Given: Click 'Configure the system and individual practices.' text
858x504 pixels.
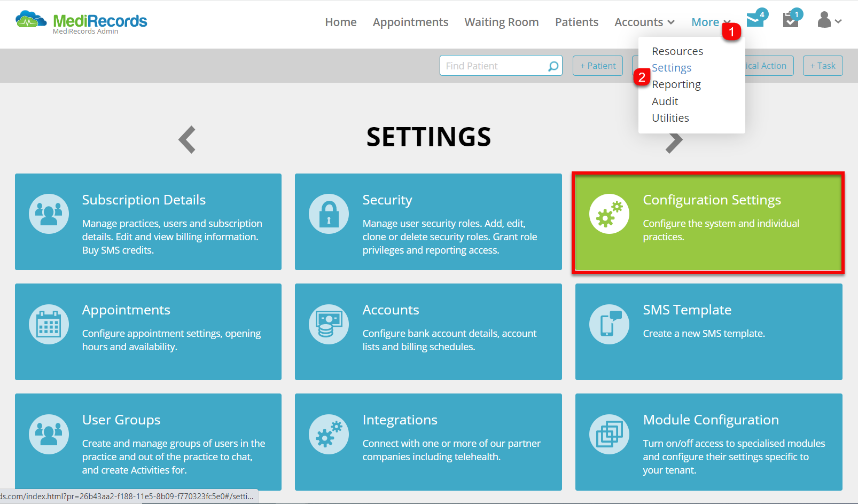Looking at the screenshot, I should click(x=721, y=230).
